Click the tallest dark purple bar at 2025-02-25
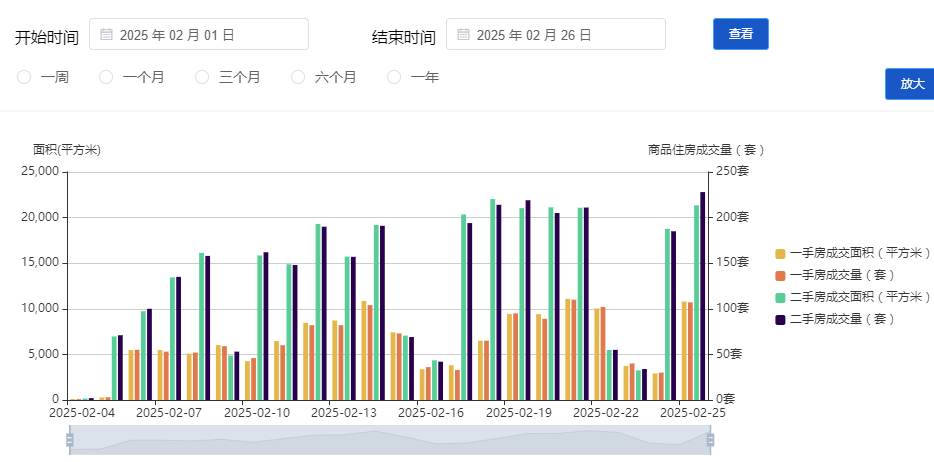Viewport: 934px width, 462px height. coord(703,296)
